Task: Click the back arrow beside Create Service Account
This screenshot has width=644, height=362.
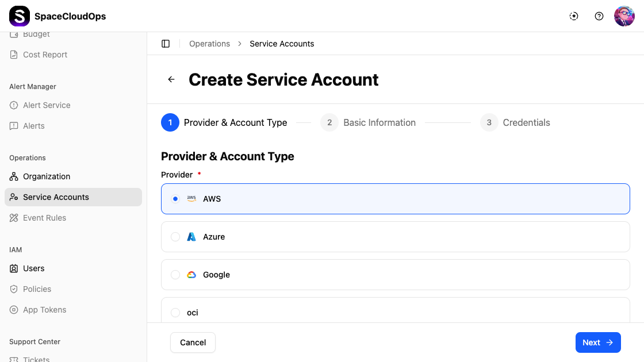Action: click(x=171, y=79)
